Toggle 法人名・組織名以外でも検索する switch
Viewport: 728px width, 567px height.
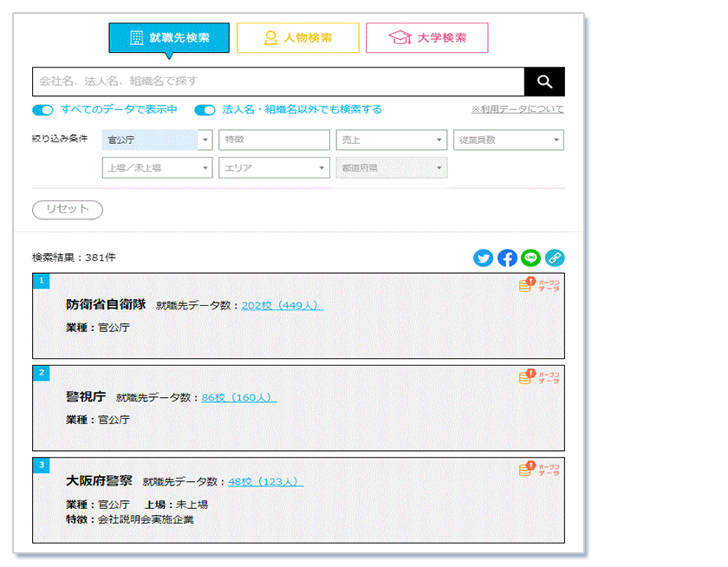click(205, 110)
